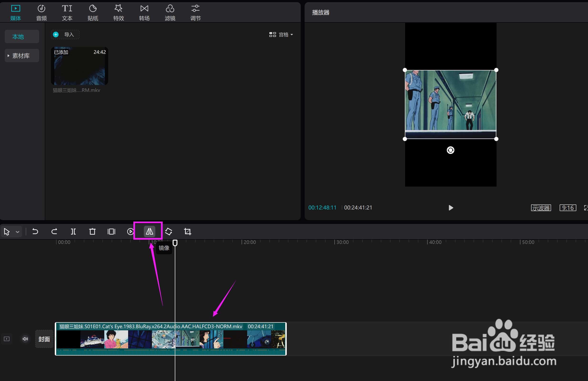
Task: Switch to the 特效 effects tab
Action: click(118, 12)
